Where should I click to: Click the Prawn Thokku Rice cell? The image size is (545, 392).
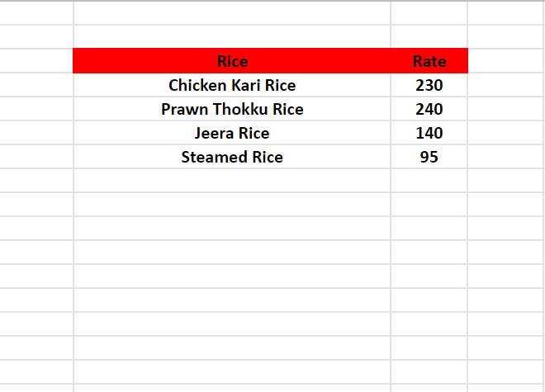(x=232, y=109)
